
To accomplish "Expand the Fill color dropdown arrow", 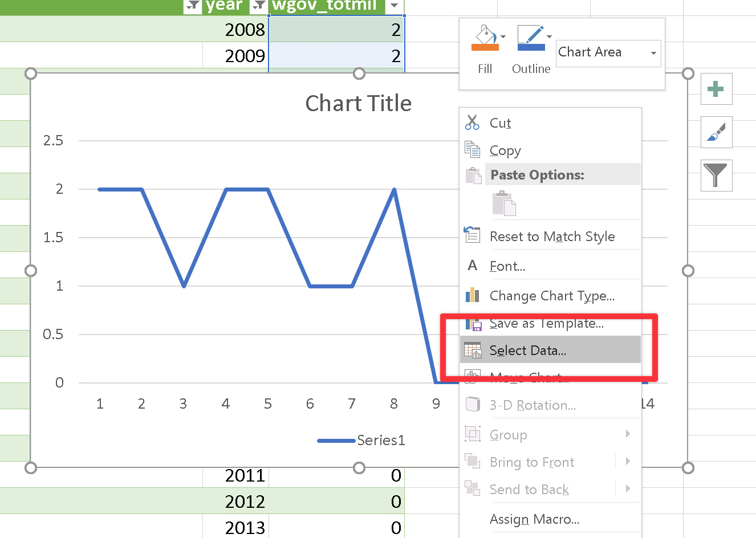I will tap(503, 37).
